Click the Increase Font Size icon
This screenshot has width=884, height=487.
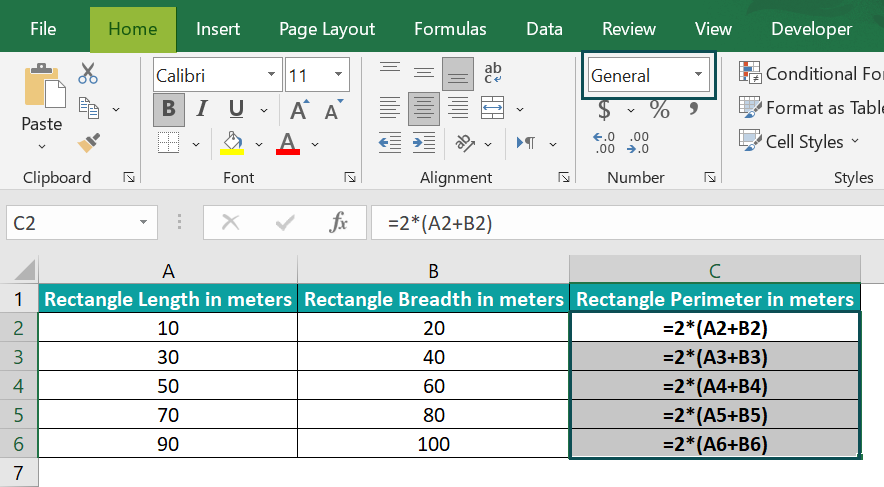click(299, 109)
